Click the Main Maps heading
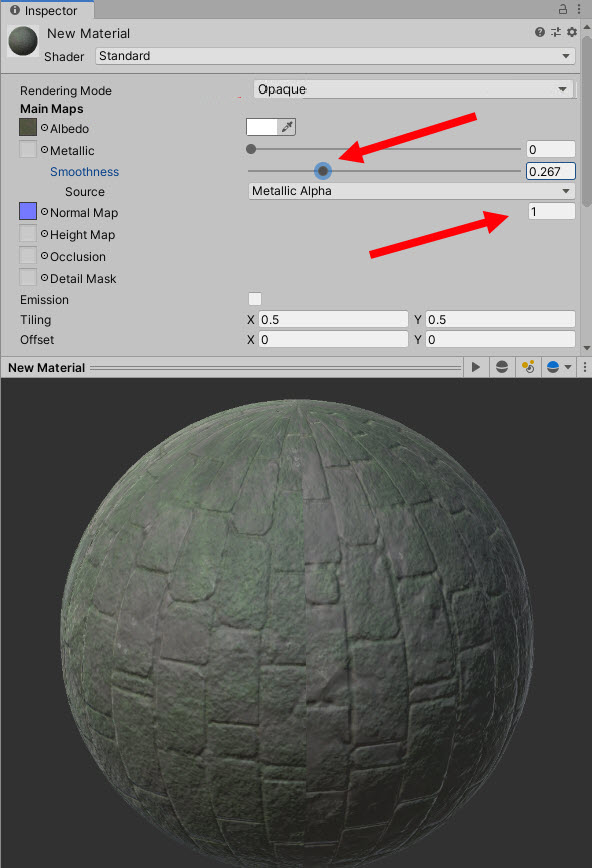 click(52, 108)
